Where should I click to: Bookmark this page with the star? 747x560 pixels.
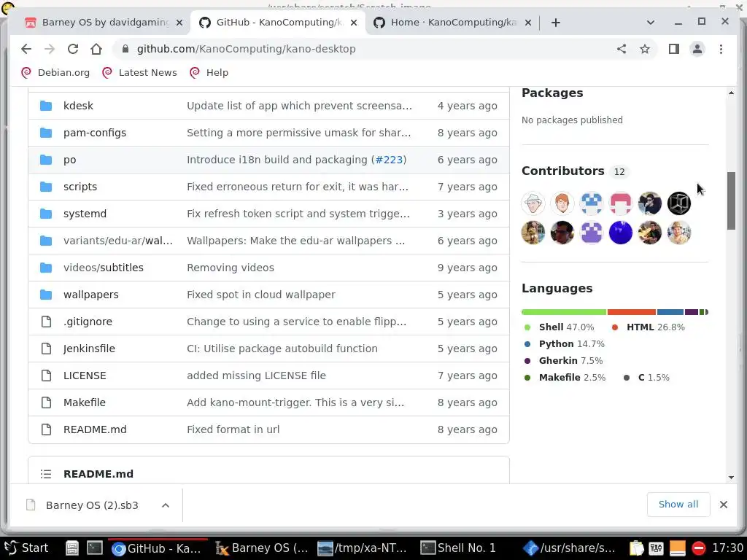645,49
